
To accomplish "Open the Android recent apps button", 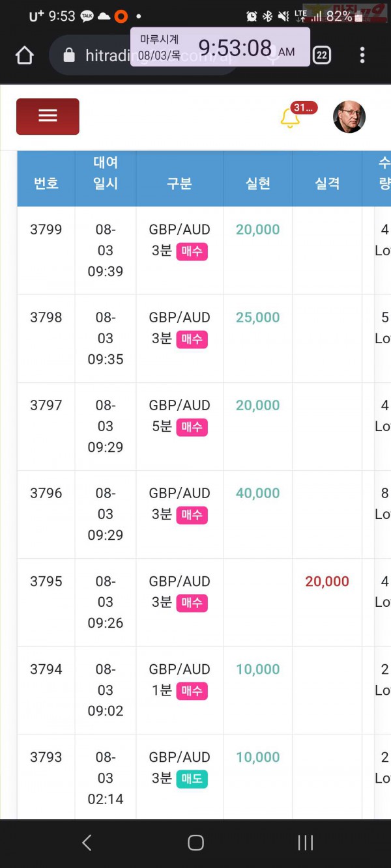I will click(x=305, y=843).
